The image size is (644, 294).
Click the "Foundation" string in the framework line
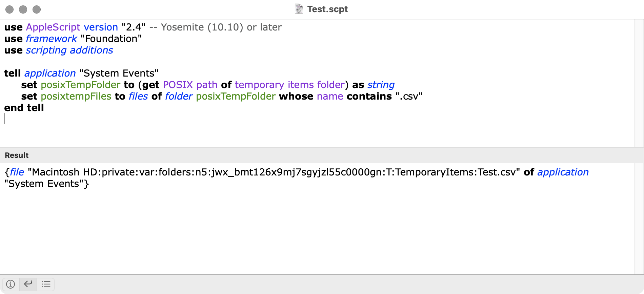point(111,39)
